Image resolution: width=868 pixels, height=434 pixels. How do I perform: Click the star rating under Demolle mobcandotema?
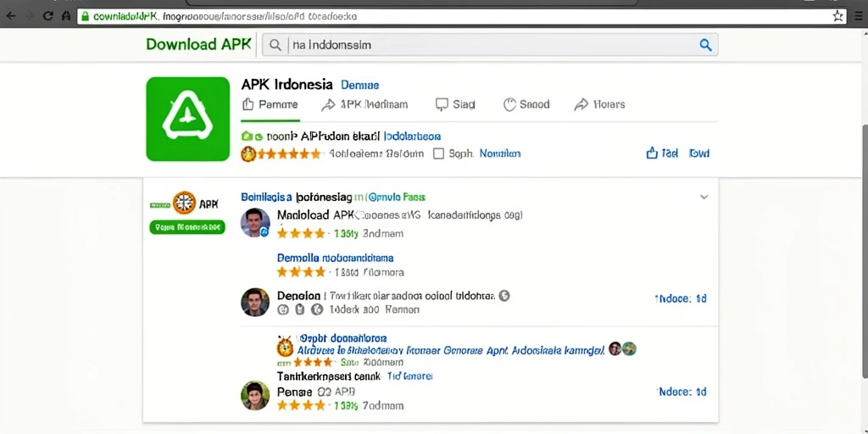[x=301, y=272]
